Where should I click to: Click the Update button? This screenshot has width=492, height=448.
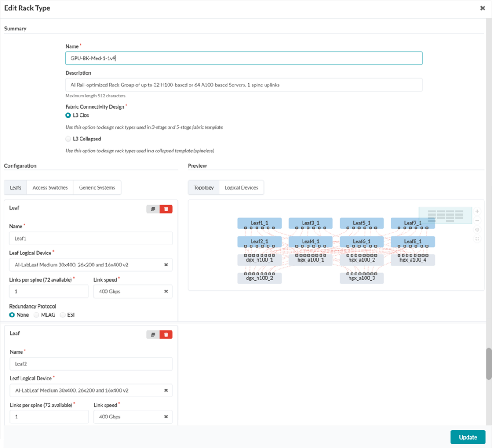click(467, 437)
